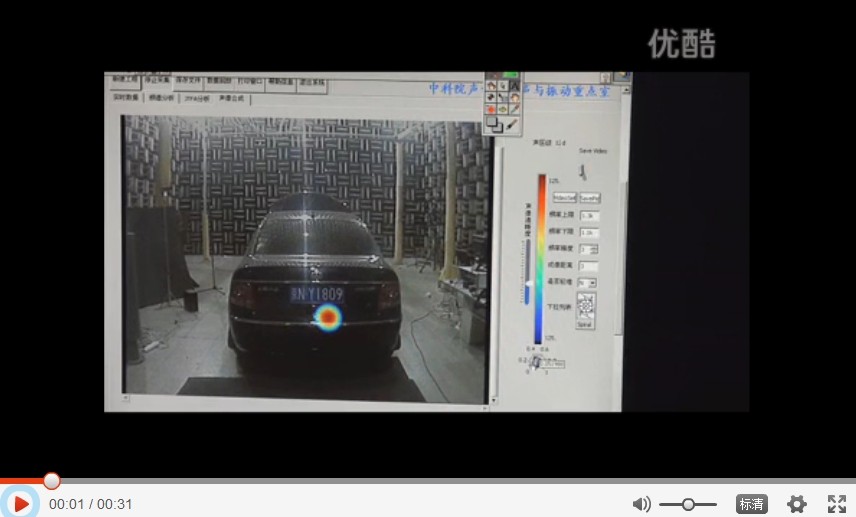Image resolution: width=856 pixels, height=517 pixels.
Task: Toggle the Save Video switch
Action: [584, 171]
